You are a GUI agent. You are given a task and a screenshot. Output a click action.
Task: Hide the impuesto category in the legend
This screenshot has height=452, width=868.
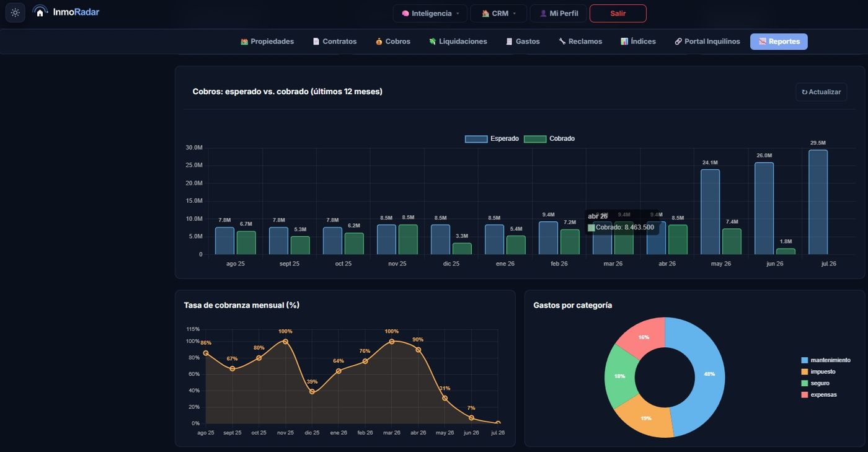tap(818, 372)
